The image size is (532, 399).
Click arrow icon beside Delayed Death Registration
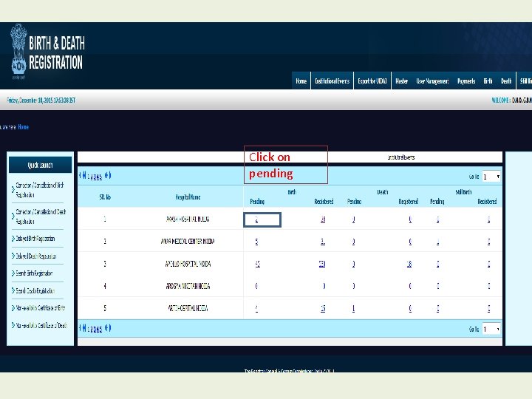pos(13,256)
